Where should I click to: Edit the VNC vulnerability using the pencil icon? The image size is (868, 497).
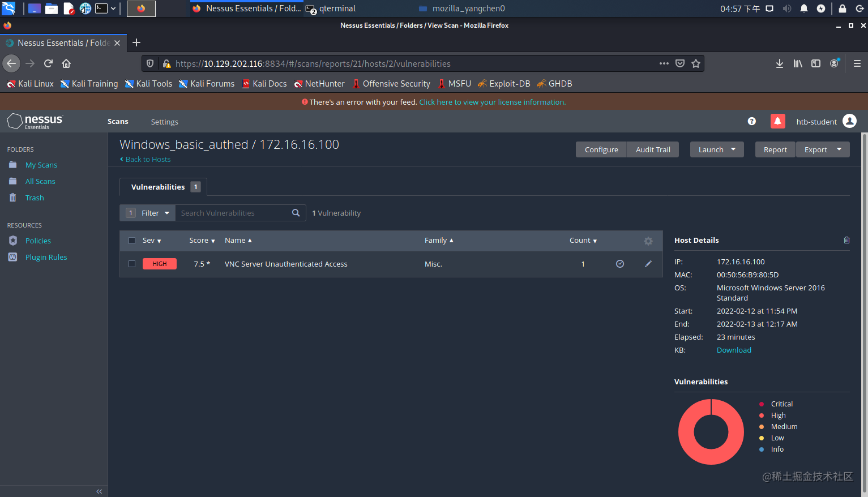click(648, 264)
